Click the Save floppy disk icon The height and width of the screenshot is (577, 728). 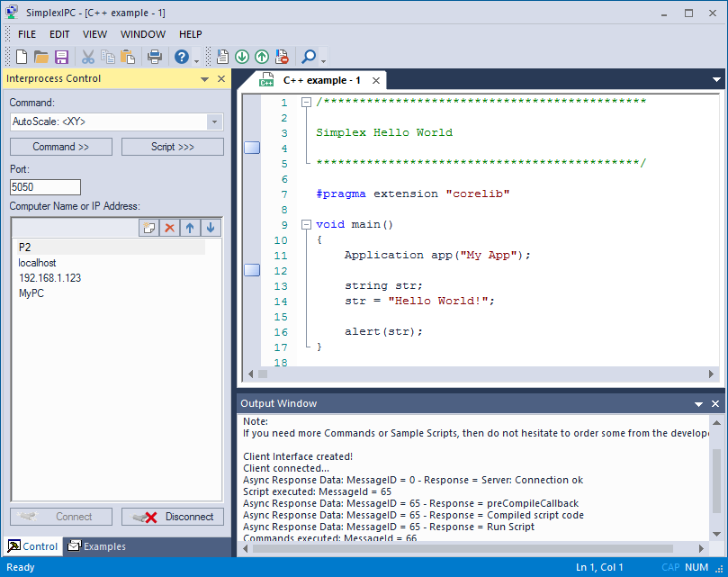62,57
